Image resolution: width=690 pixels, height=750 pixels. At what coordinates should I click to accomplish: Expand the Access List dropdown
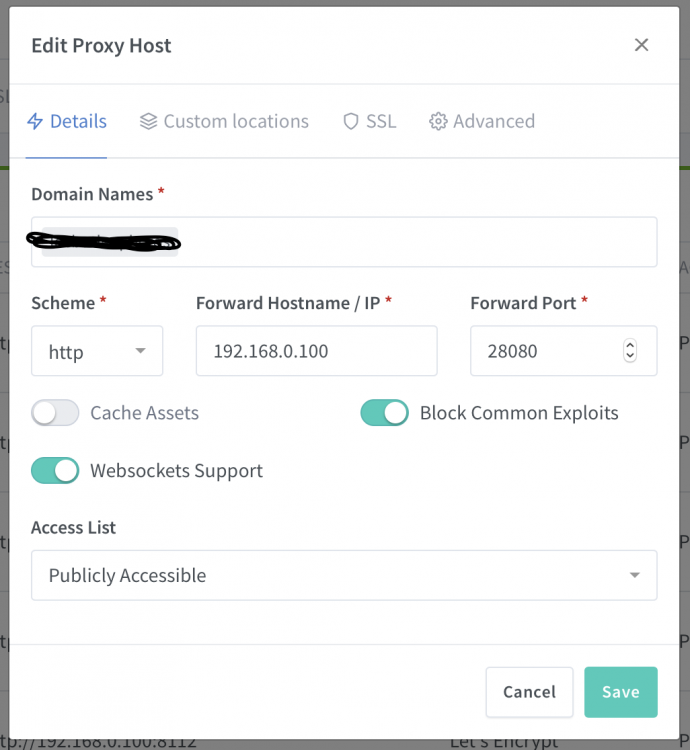(x=344, y=575)
